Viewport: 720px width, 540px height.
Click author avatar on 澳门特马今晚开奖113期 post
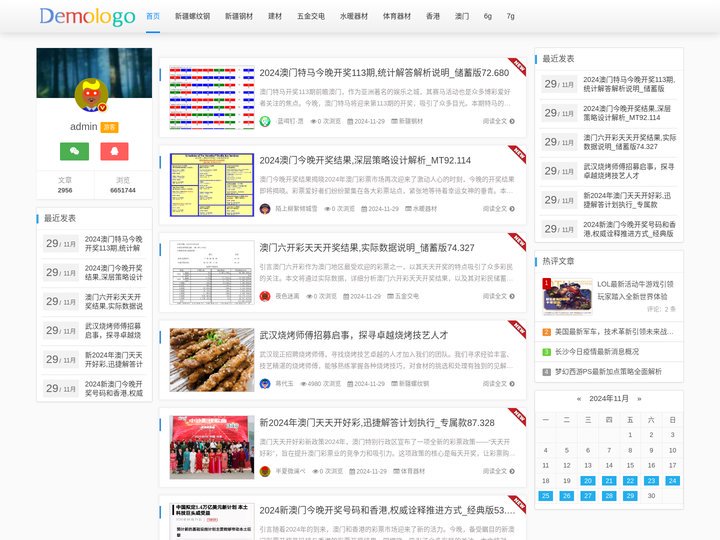coord(265,121)
